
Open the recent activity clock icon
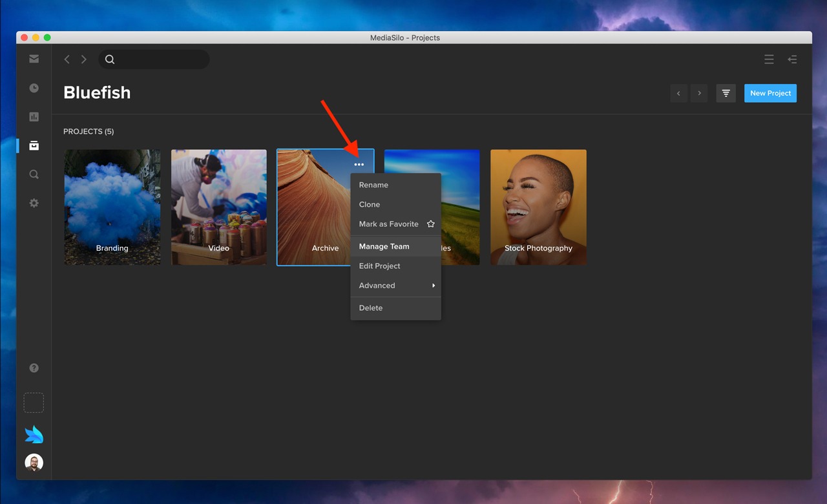[34, 88]
